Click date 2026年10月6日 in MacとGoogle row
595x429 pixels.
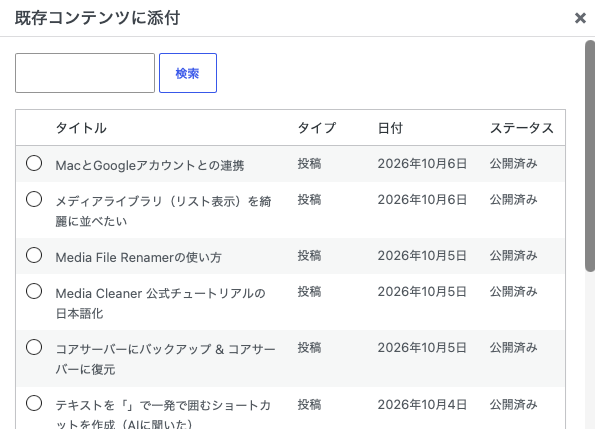click(422, 163)
